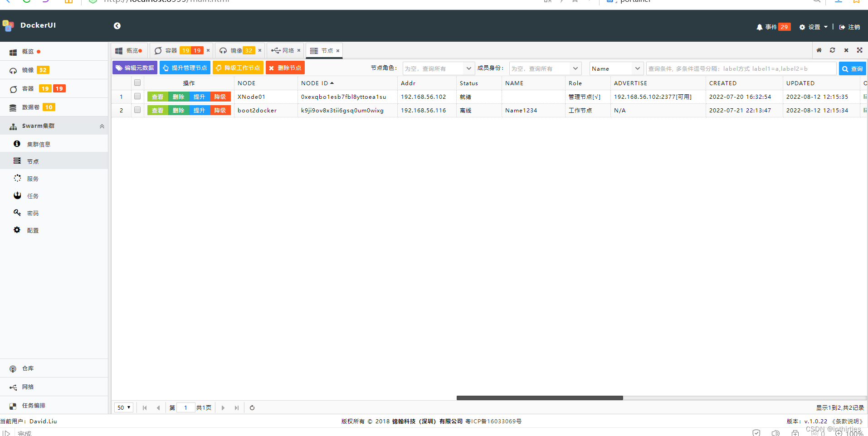This screenshot has width=868, height=436.
Task: Go to last page icon
Action: coord(237,408)
